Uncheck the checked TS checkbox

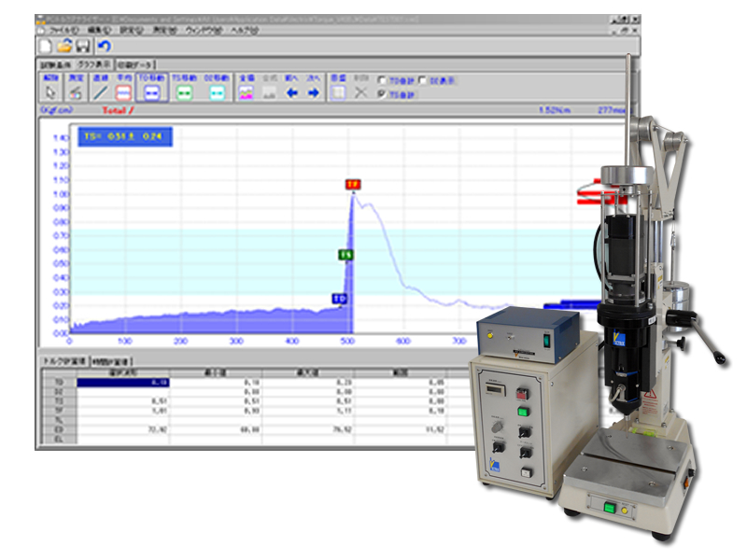(x=380, y=94)
